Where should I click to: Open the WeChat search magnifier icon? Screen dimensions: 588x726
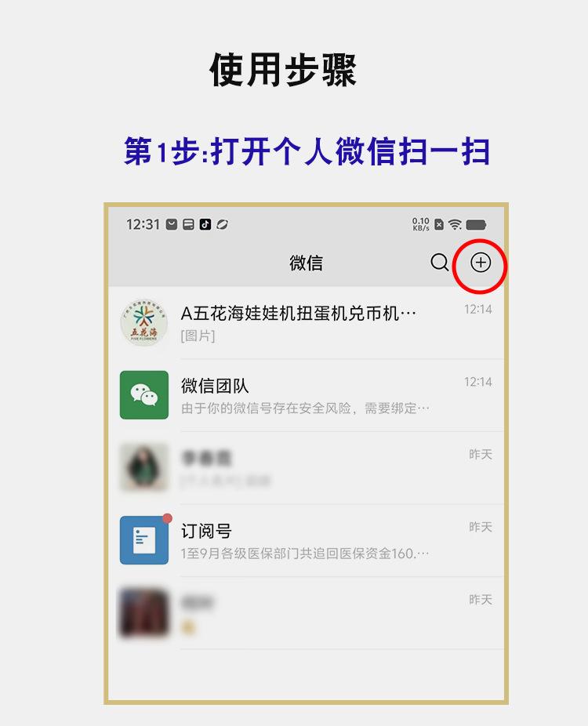439,263
